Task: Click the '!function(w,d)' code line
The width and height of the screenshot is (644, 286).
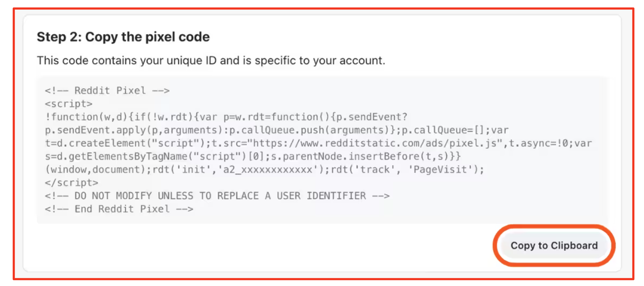Action: [x=86, y=117]
